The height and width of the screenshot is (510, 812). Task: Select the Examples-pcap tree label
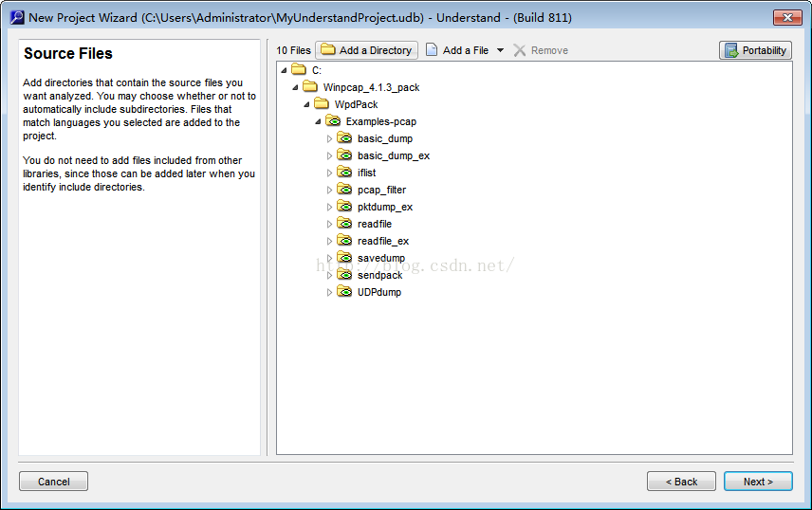pos(381,121)
